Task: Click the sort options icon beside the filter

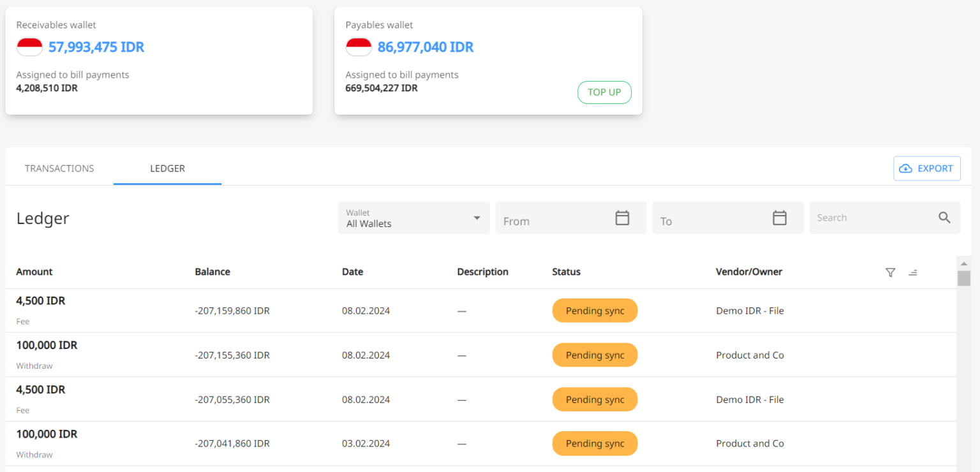Action: (913, 272)
